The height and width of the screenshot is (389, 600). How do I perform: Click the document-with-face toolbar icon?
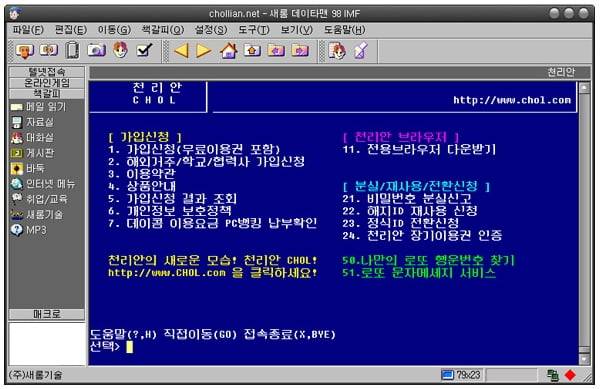coord(337,50)
